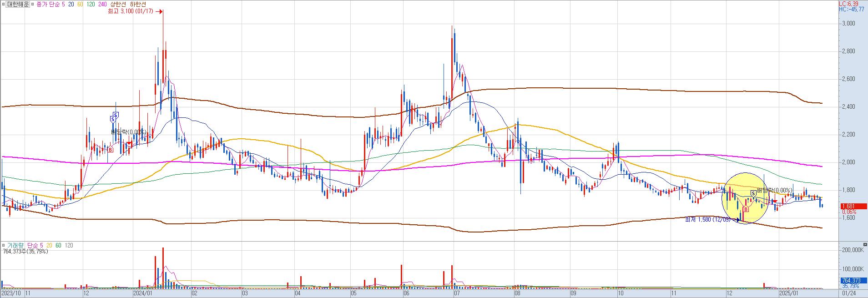This screenshot has width=868, height=298.
Task: Click the B buy marker in December 2023
Action: [110, 149]
